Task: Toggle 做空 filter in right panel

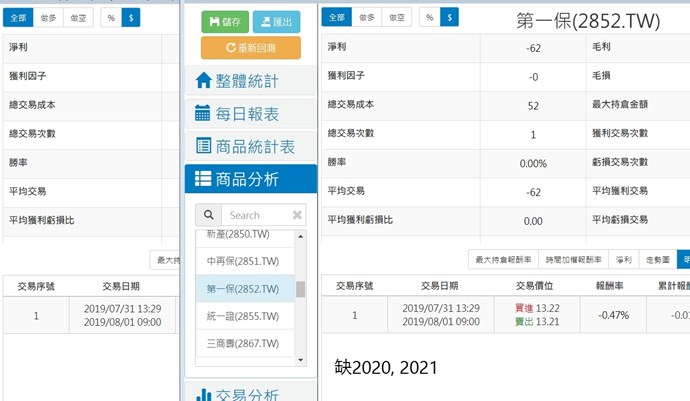Action: [398, 18]
